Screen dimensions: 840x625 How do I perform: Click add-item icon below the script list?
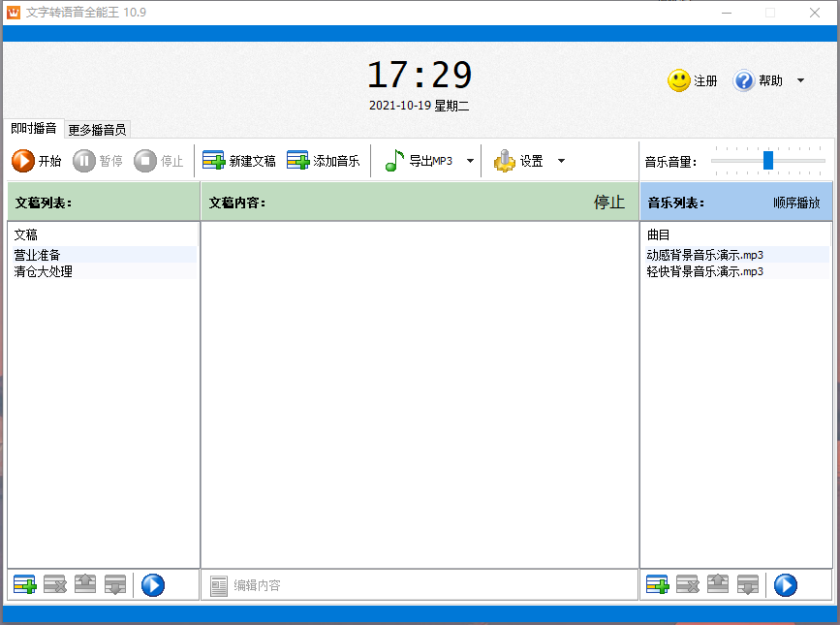24,584
